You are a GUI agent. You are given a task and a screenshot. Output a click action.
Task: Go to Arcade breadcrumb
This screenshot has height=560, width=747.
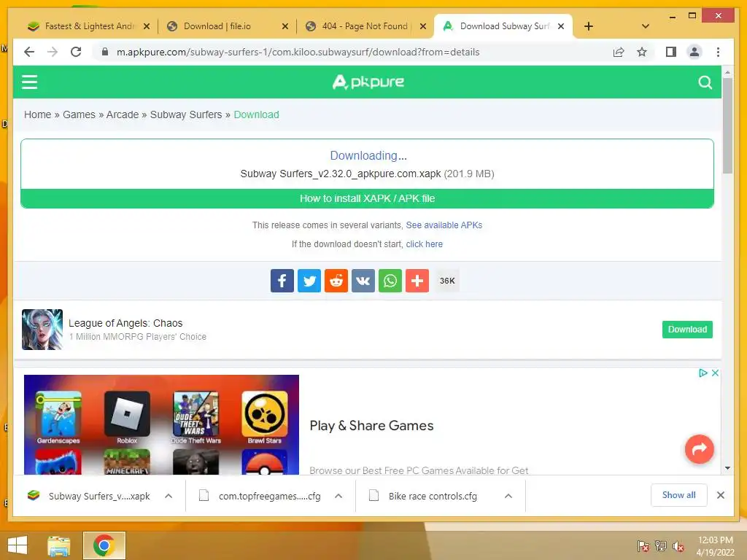click(123, 114)
